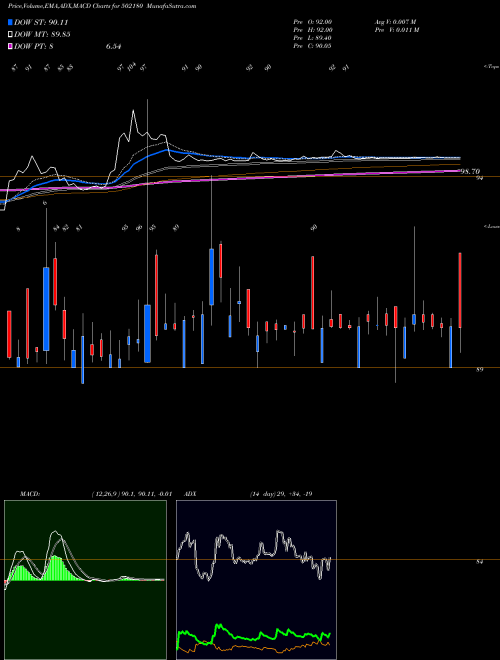Click the chart title mentioning MunafaSutra.com
The width and height of the screenshot is (500, 660).
coord(102,6)
